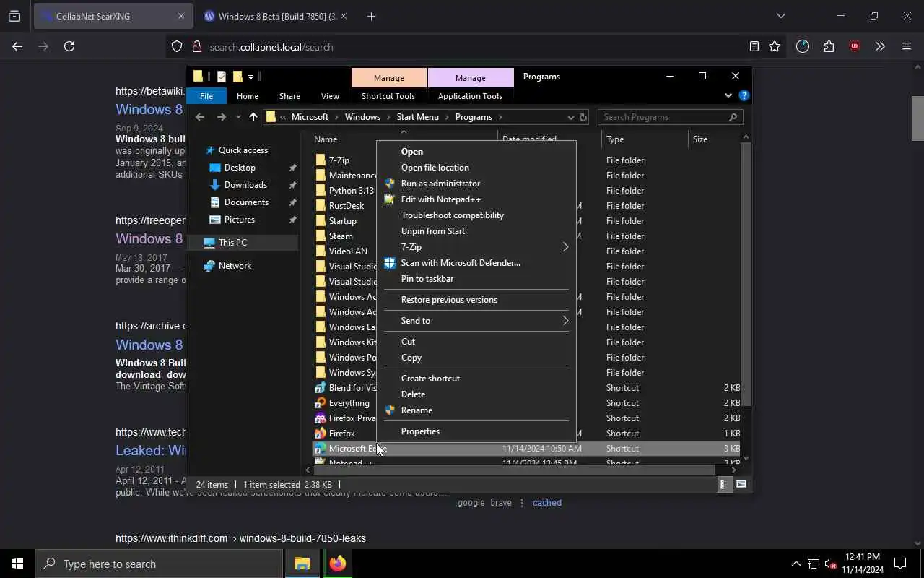Click the Explorer Help question mark icon

click(744, 95)
